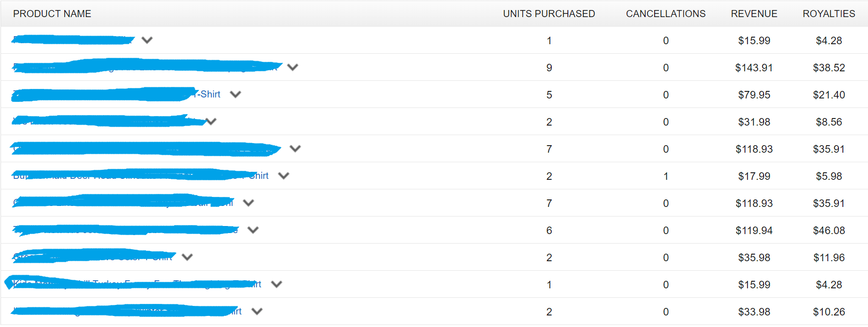
Task: Expand the product row with $4.28 royalties at top
Action: tap(147, 40)
